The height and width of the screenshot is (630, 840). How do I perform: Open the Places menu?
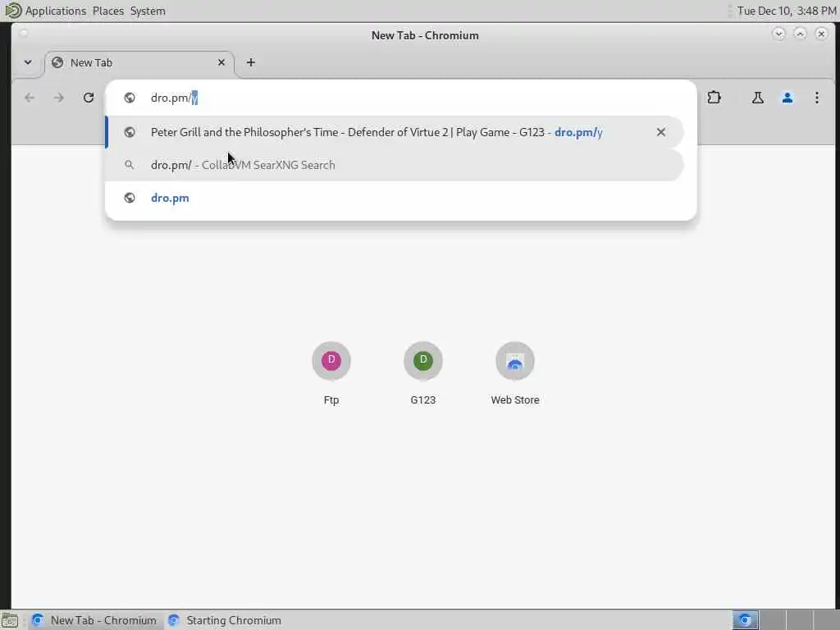107,11
